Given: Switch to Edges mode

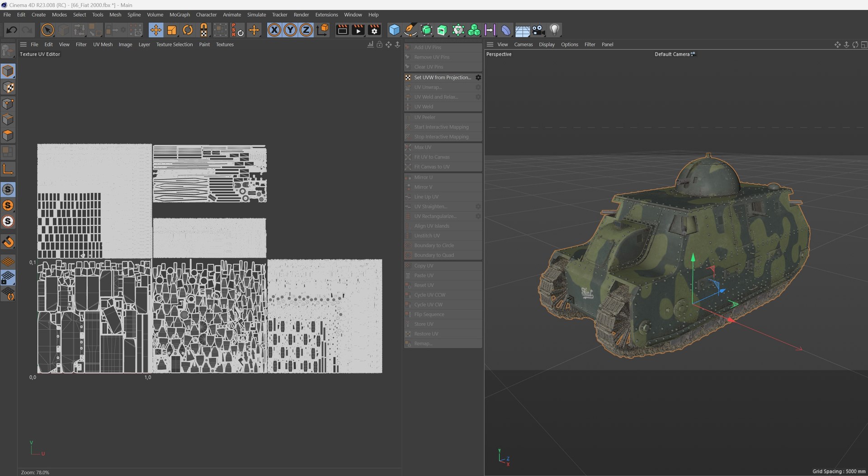Looking at the screenshot, I should pyautogui.click(x=8, y=119).
